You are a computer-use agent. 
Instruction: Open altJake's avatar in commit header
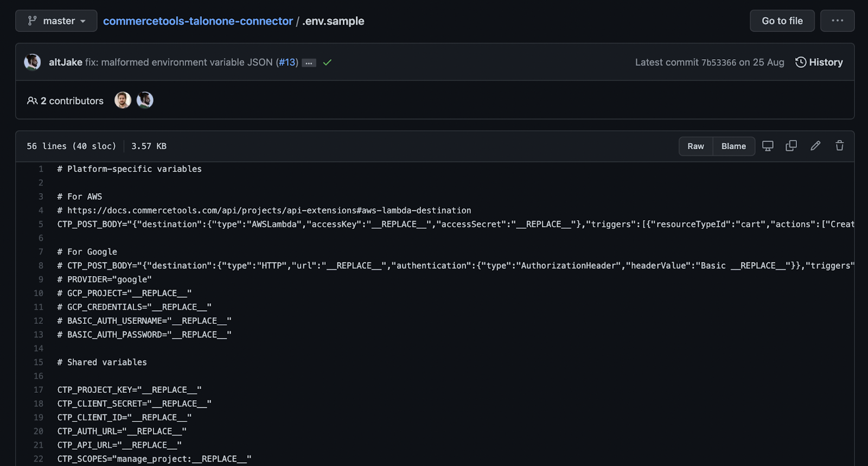point(33,62)
